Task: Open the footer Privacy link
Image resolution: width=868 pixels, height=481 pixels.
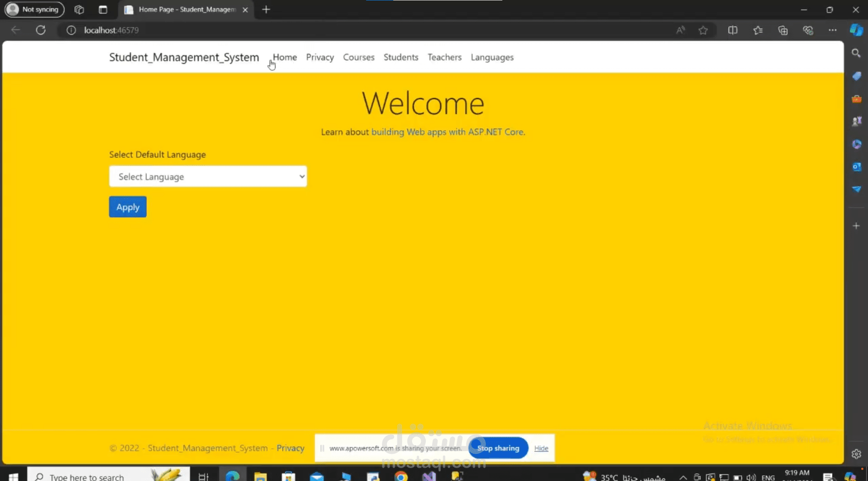Action: point(291,448)
